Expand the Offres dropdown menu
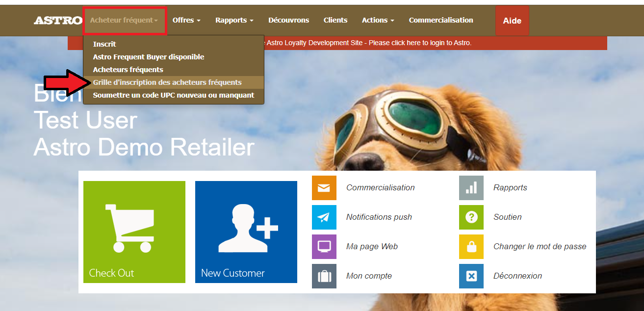 tap(186, 21)
